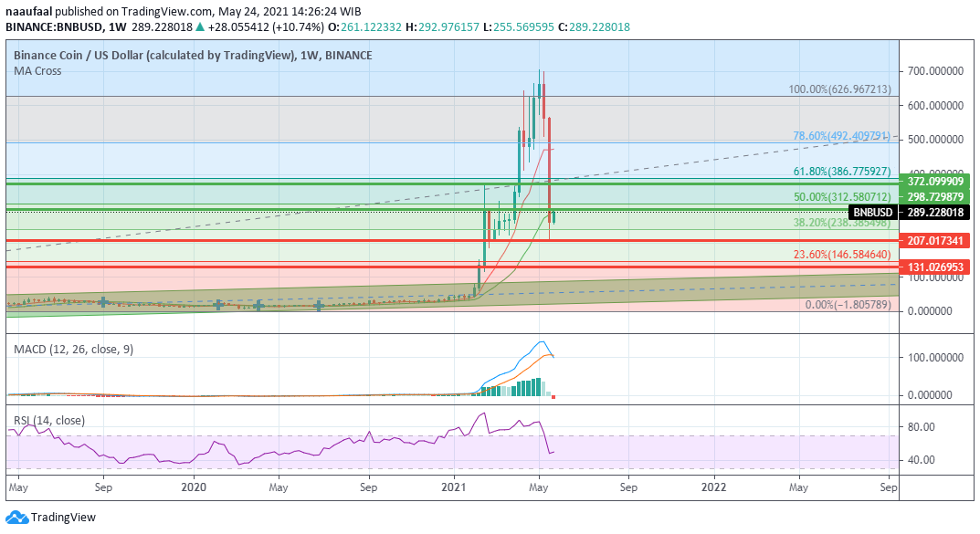Click the 100.00%(626.967213) Fibonacci label
Image resolution: width=980 pixels, height=534 pixels.
[839, 89]
